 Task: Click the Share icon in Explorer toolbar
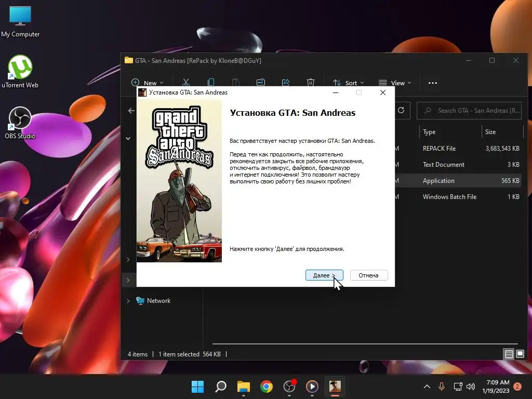tap(286, 83)
